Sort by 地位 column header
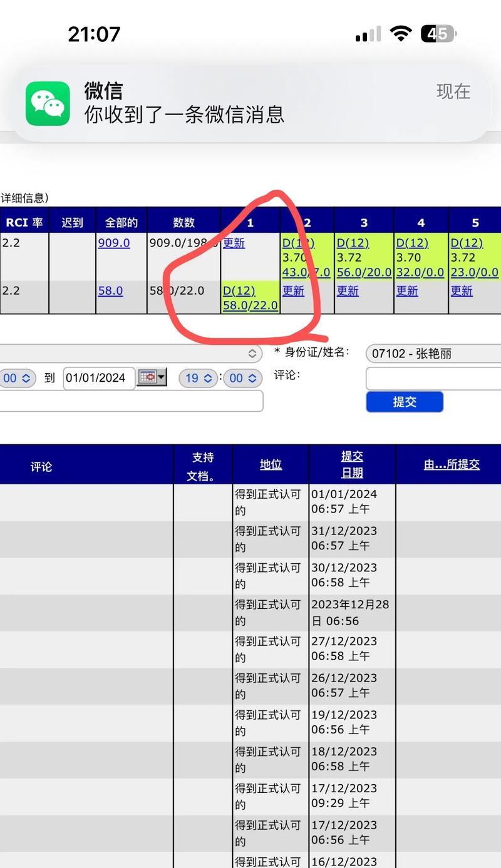This screenshot has height=868, width=501. 271,464
